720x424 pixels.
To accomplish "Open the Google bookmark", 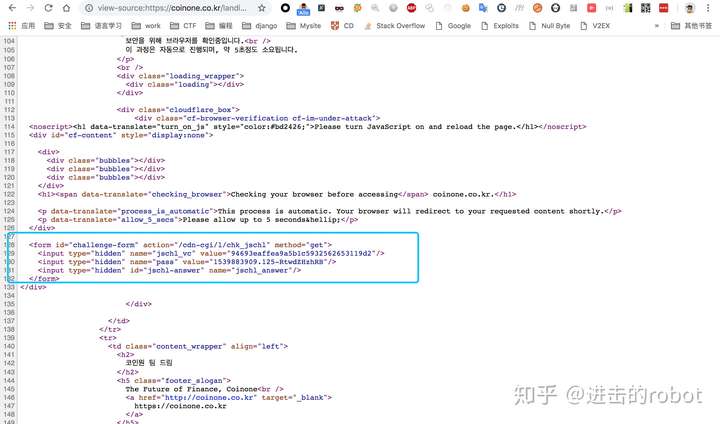I will click(453, 26).
